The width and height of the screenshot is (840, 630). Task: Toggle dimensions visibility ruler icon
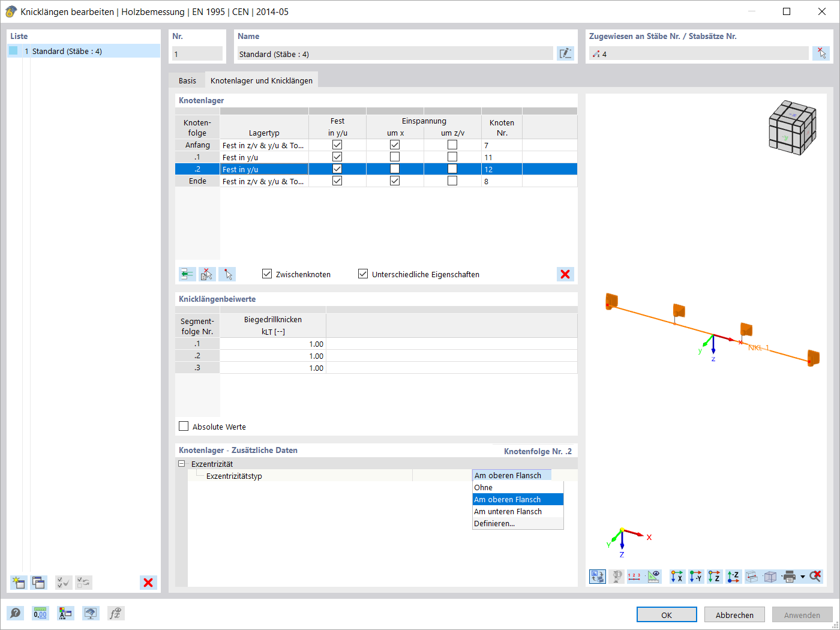pos(654,577)
